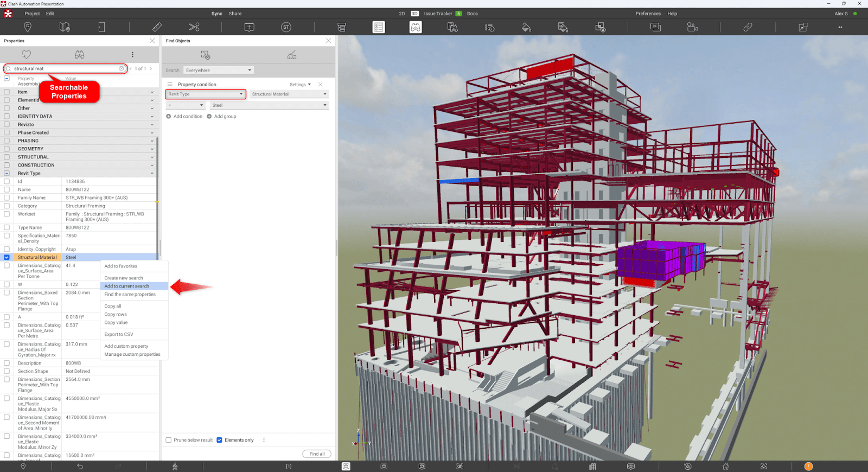Screen dimensions: 868x472
Task: Click the orange warning icon in bottom bar
Action: tap(808, 466)
